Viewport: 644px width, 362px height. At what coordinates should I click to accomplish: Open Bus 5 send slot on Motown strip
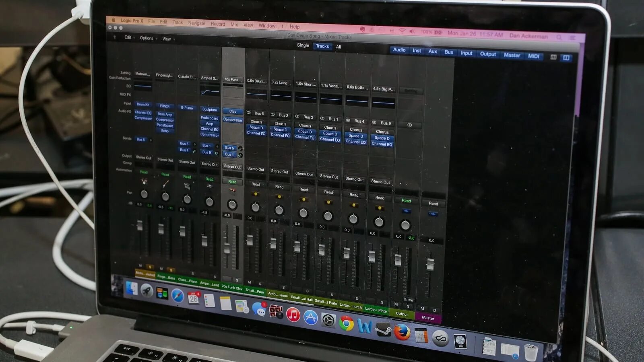coord(140,140)
